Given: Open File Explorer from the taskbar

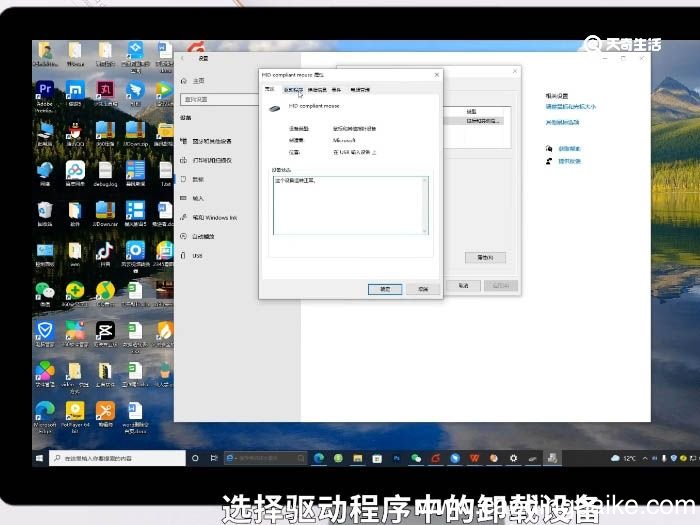Looking at the screenshot, I should coord(357,458).
